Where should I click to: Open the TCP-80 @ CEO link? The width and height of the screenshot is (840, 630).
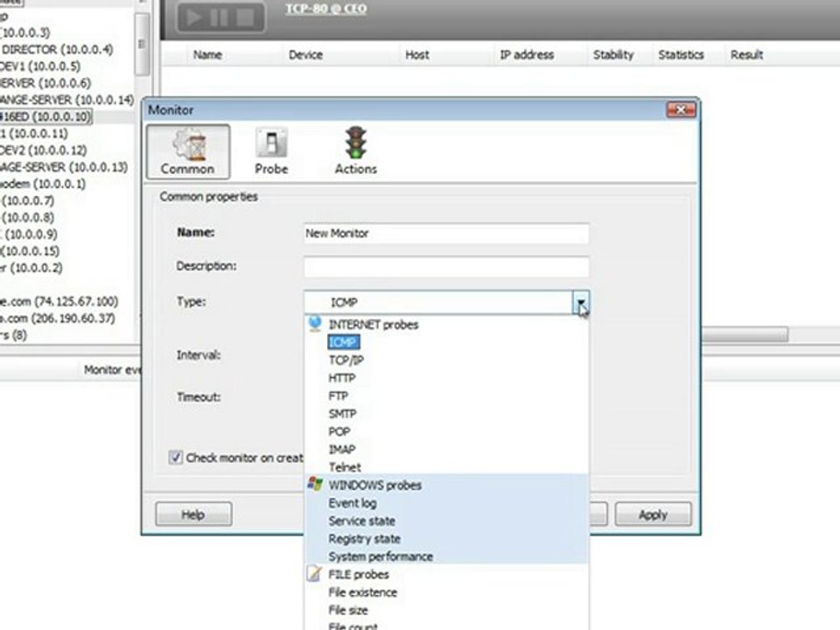tap(326, 9)
